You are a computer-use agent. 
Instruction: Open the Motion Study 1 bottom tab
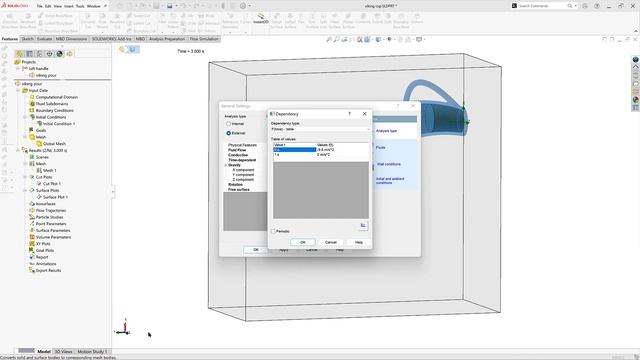click(92, 351)
